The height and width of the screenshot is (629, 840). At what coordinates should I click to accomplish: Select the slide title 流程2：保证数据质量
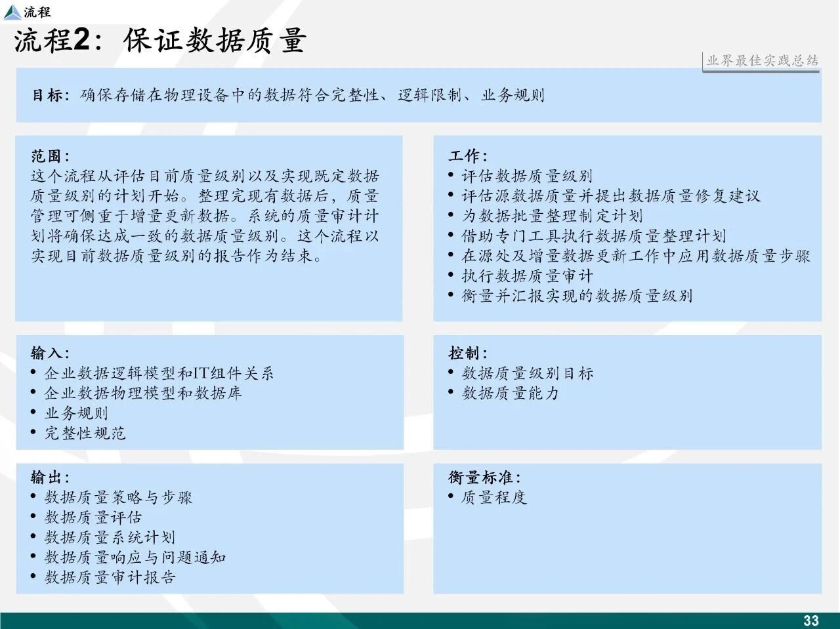(160, 41)
